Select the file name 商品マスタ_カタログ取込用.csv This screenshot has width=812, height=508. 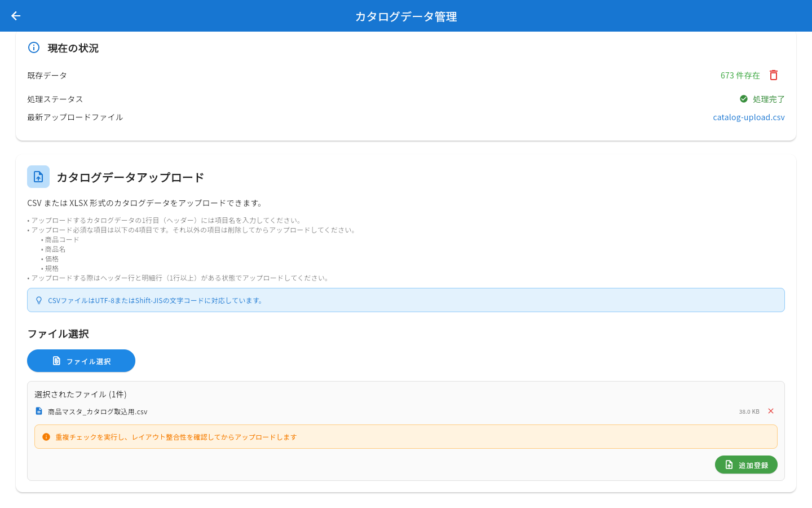click(x=98, y=411)
